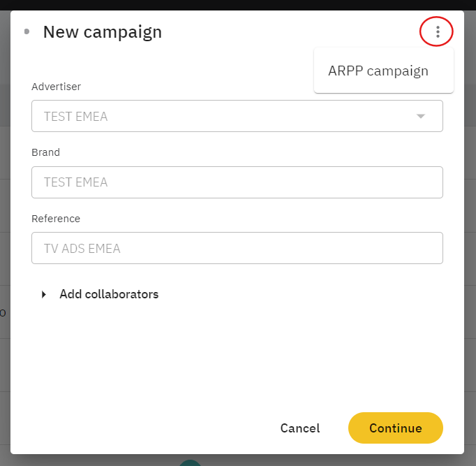The height and width of the screenshot is (466, 476).
Task: Click the dimmed backdrop right of the dialog
Action: pyautogui.click(x=470, y=210)
